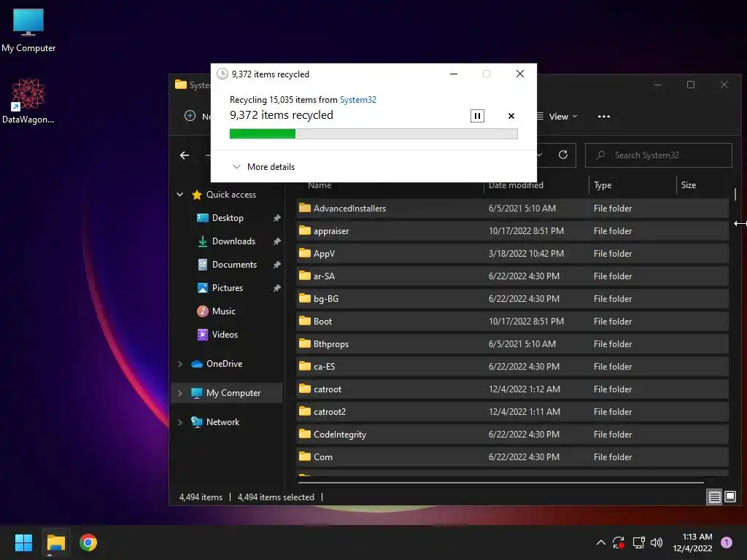Click the New plus icon in Explorer

pos(190,116)
